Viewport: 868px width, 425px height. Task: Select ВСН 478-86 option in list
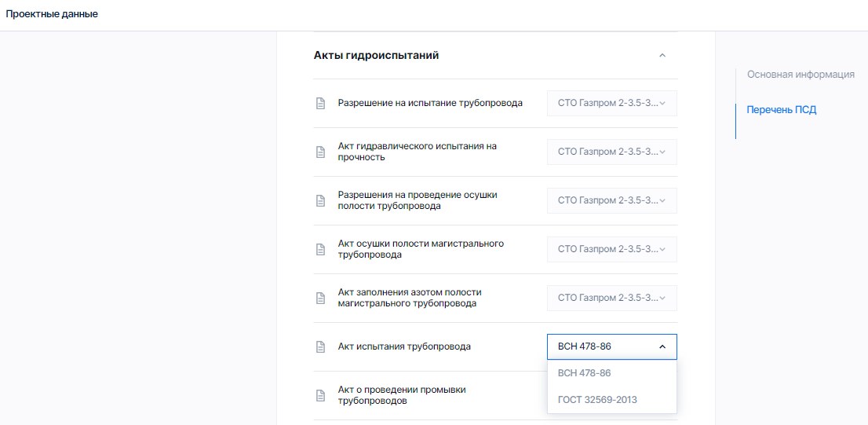[611, 373]
